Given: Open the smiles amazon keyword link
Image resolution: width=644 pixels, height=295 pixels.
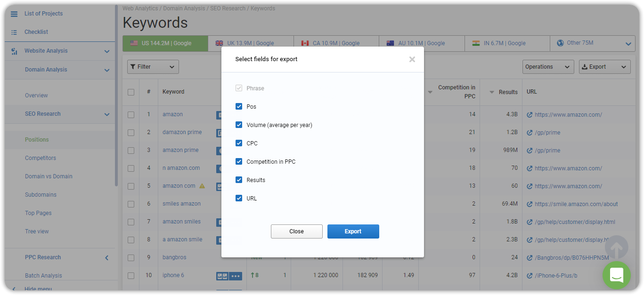Looking at the screenshot, I should (181, 204).
